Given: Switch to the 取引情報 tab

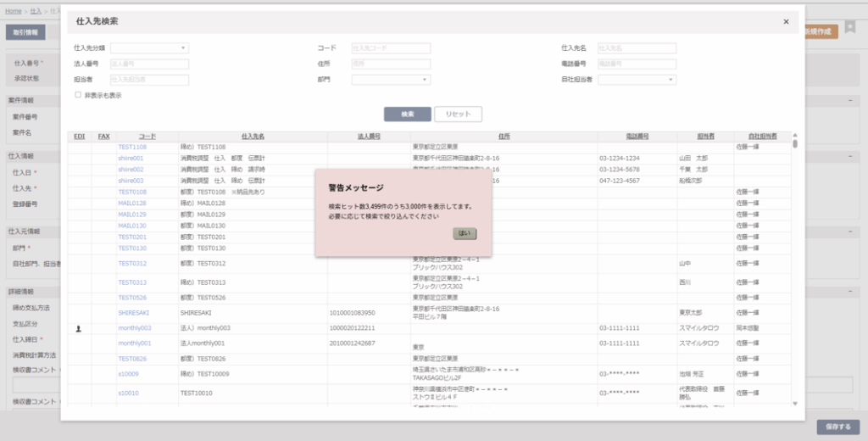Looking at the screenshot, I should click(x=25, y=32).
